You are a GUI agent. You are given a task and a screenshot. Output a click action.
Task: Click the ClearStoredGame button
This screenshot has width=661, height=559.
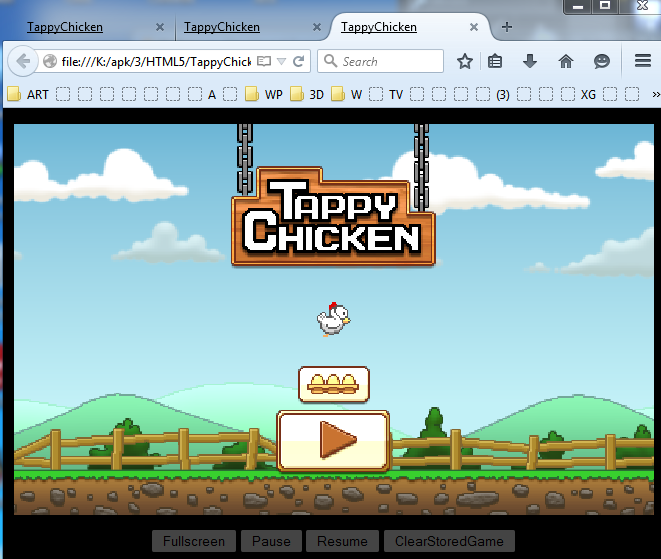pos(449,541)
